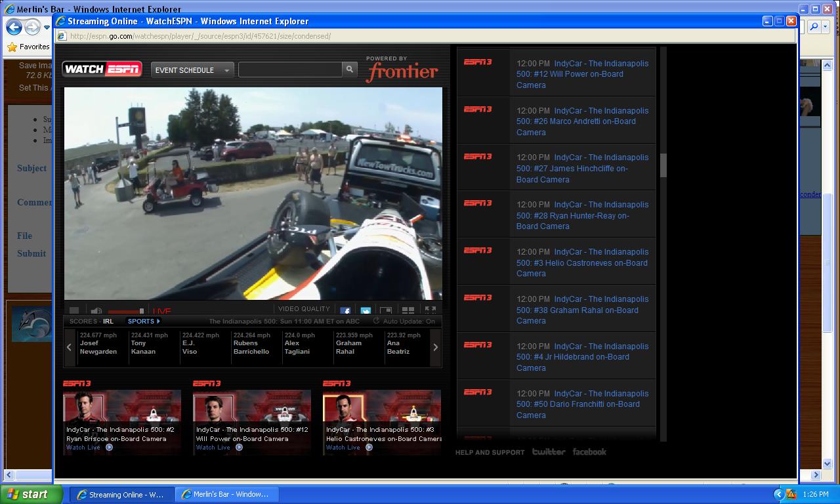Open the Twitter link in the footer

click(x=549, y=451)
